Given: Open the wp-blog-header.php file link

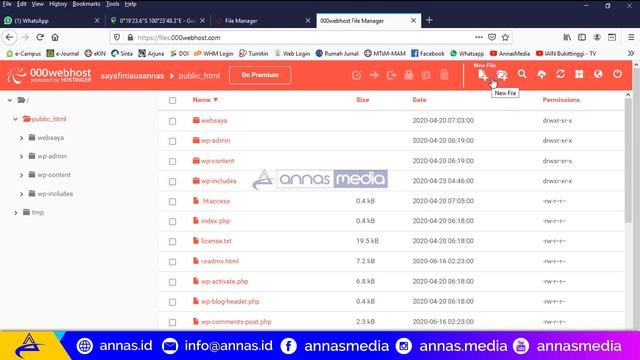Looking at the screenshot, I should pyautogui.click(x=230, y=301).
